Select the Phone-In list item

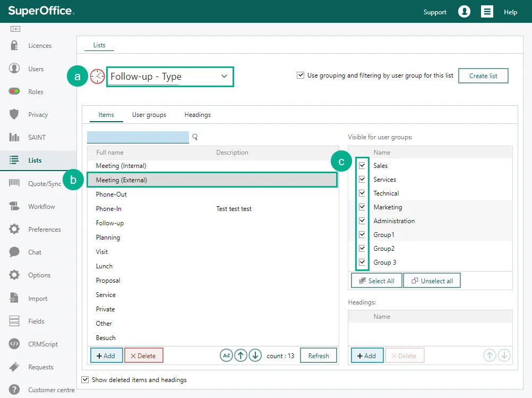(109, 209)
